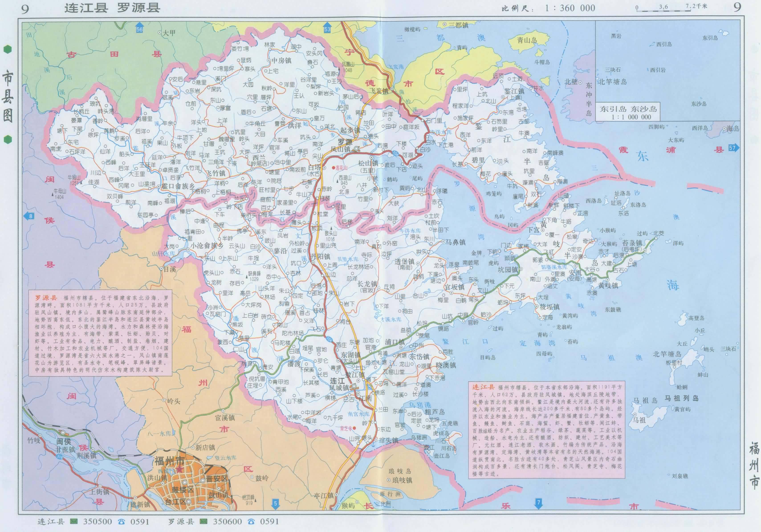Click the 连江县 description text box
The height and width of the screenshot is (532, 761).
coord(547,430)
